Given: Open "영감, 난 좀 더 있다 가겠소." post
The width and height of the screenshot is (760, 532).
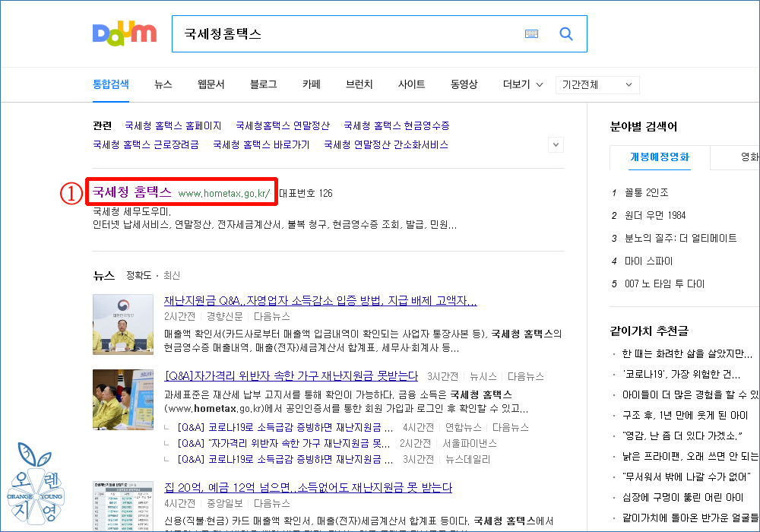Looking at the screenshot, I should coord(682,436).
